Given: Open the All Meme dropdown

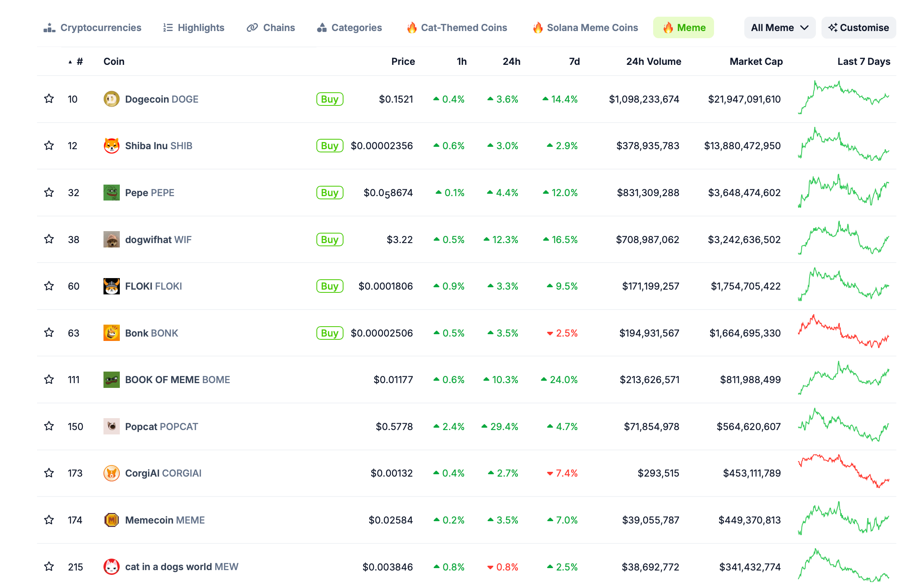Looking at the screenshot, I should 779,28.
